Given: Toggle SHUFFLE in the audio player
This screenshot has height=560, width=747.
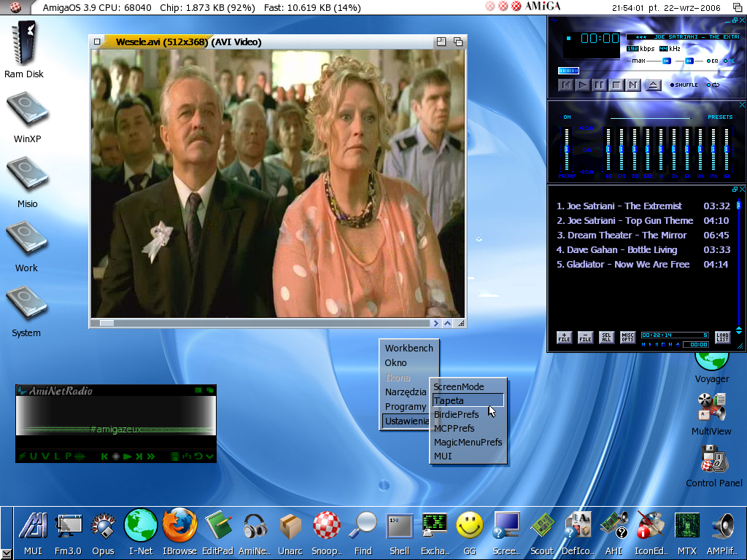Looking at the screenshot, I should pos(684,85).
